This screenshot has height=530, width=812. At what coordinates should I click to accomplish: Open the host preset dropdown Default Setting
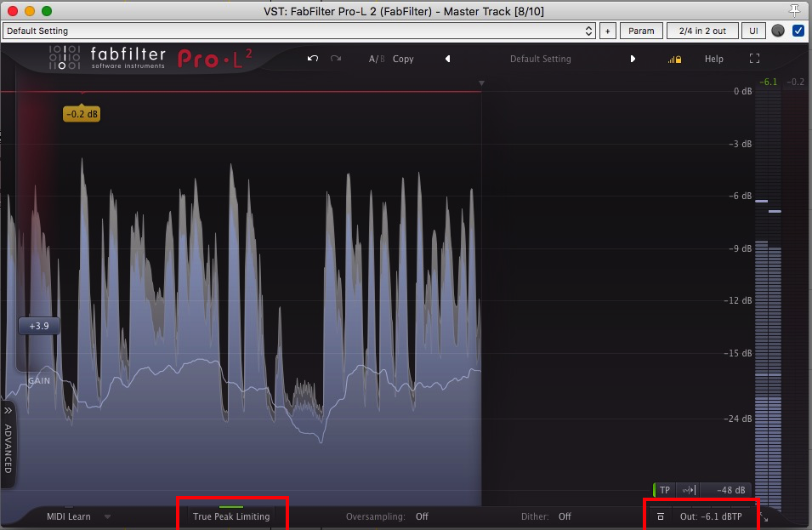click(299, 31)
